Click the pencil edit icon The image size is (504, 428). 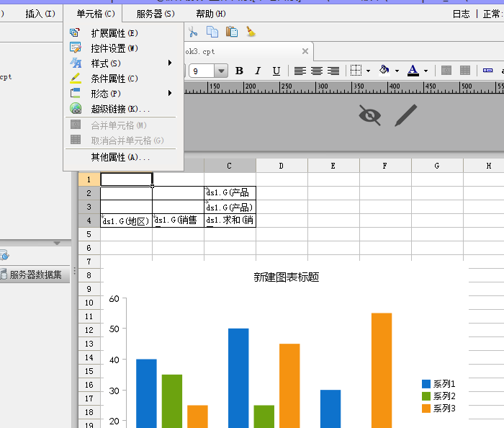pos(406,115)
